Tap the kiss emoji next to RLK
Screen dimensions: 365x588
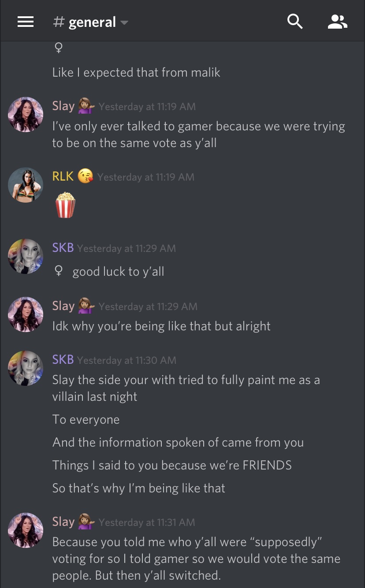pos(86,176)
